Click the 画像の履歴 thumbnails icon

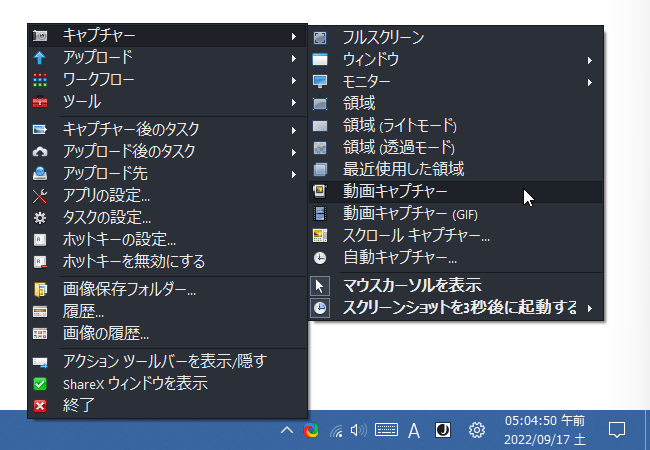click(40, 334)
